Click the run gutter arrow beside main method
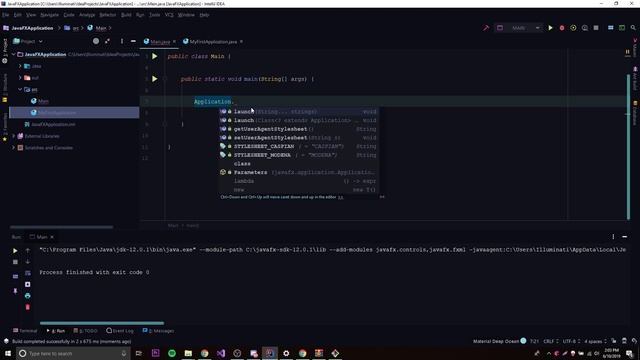640x360 pixels. click(x=155, y=79)
